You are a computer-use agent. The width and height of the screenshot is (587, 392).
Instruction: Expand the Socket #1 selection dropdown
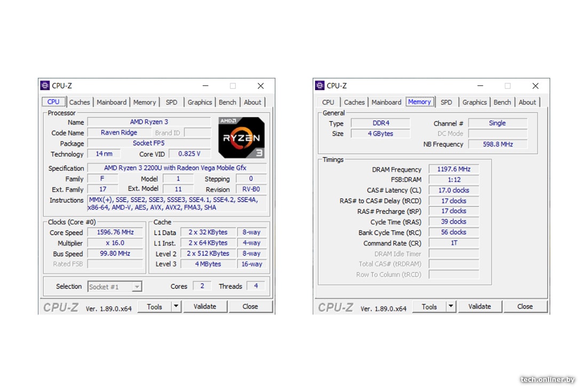click(137, 287)
